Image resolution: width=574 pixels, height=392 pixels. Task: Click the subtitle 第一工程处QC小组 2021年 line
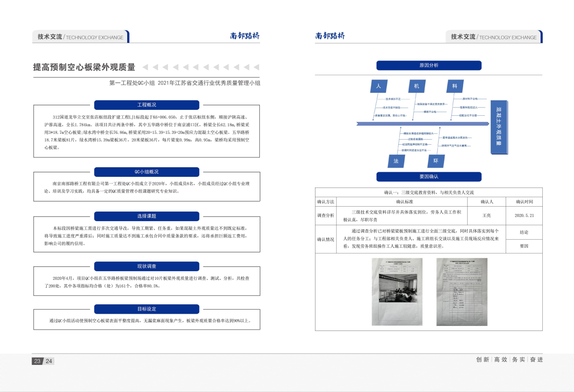(185, 84)
